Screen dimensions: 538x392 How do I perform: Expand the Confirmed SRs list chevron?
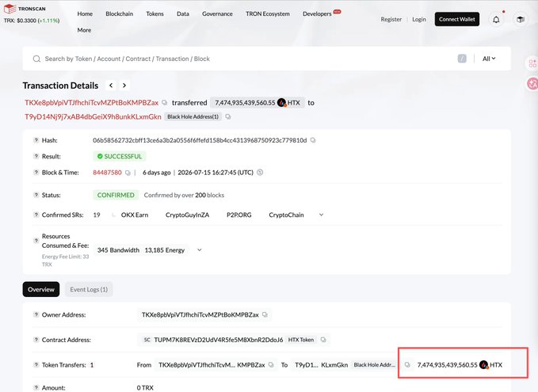click(x=321, y=215)
